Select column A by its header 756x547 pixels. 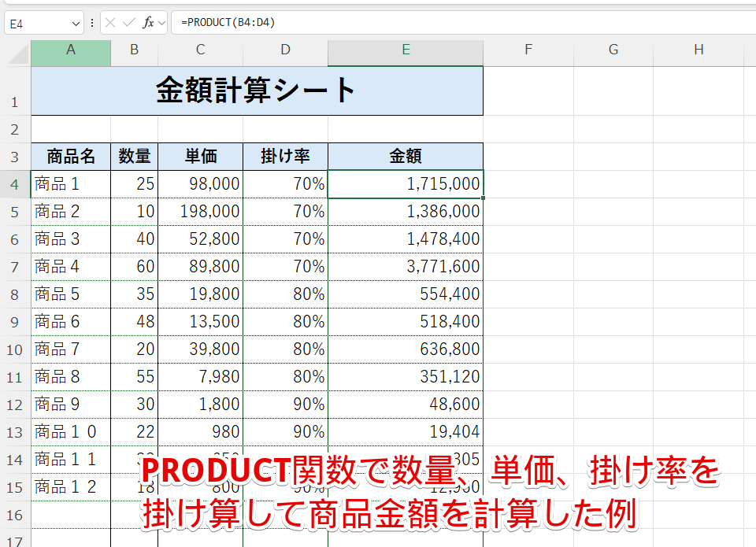click(x=70, y=50)
